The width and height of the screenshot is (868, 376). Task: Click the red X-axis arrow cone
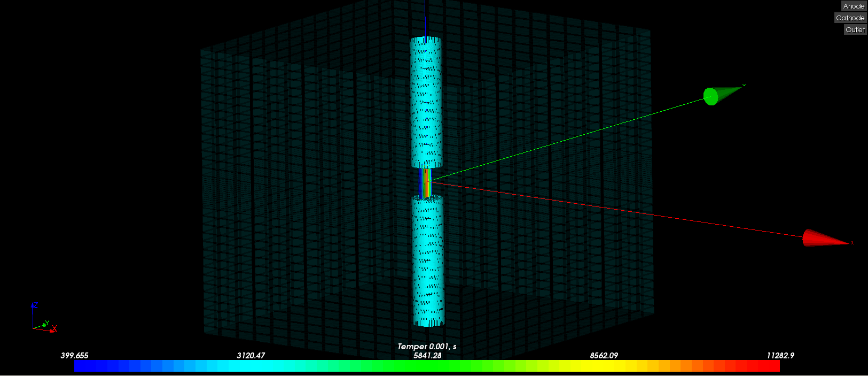click(823, 239)
